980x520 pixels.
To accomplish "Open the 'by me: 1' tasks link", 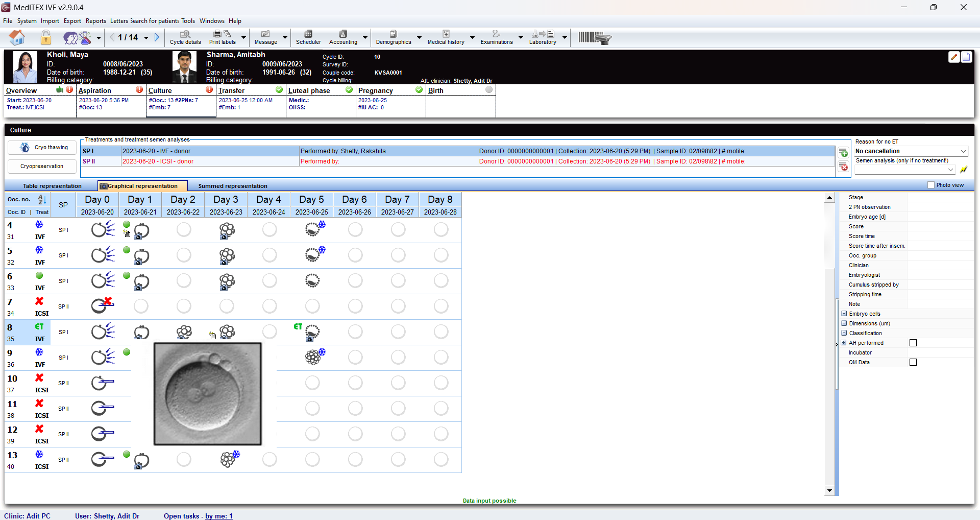I will click(218, 516).
